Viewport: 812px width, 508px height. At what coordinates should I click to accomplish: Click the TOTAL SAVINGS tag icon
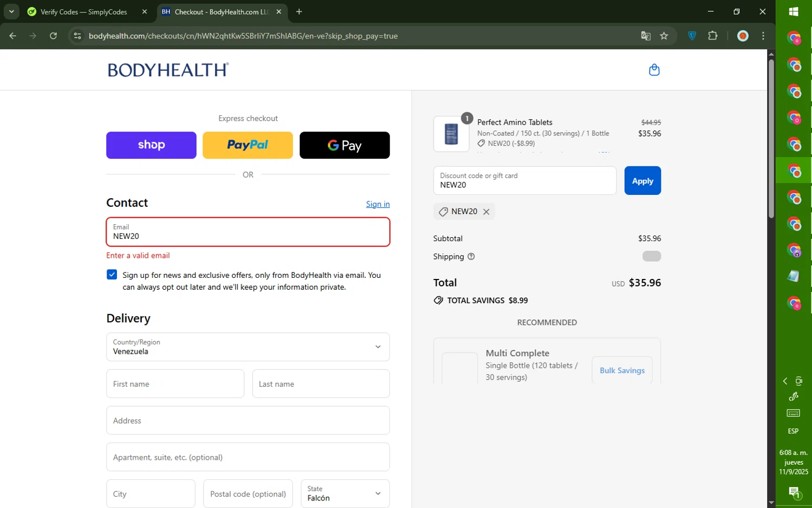[x=438, y=301]
